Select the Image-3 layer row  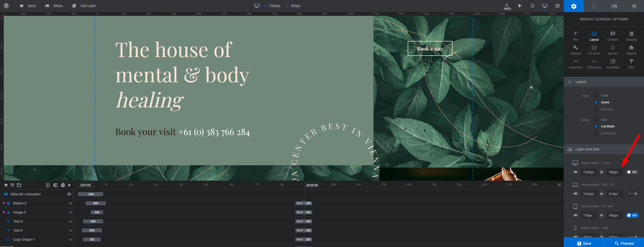[x=36, y=212]
